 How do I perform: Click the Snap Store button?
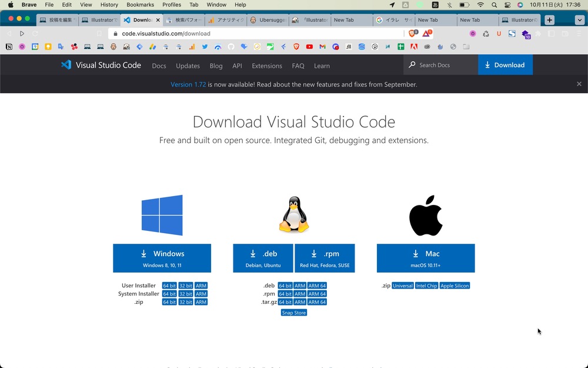pos(293,313)
